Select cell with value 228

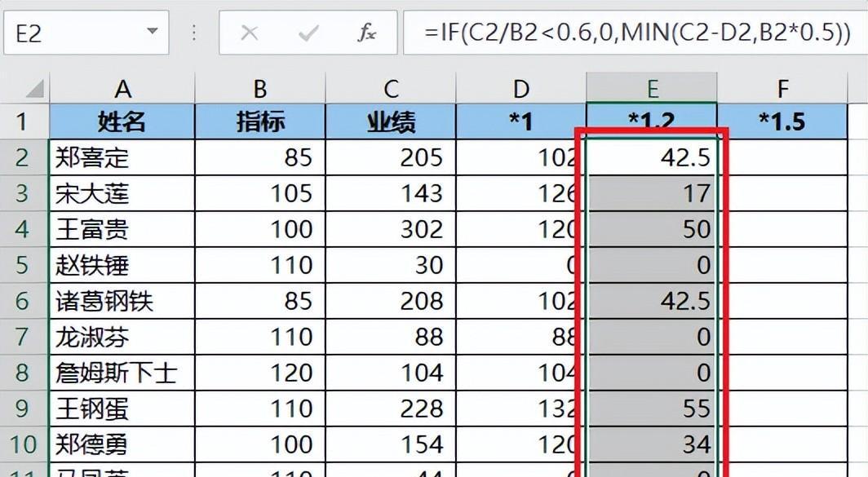click(x=391, y=409)
